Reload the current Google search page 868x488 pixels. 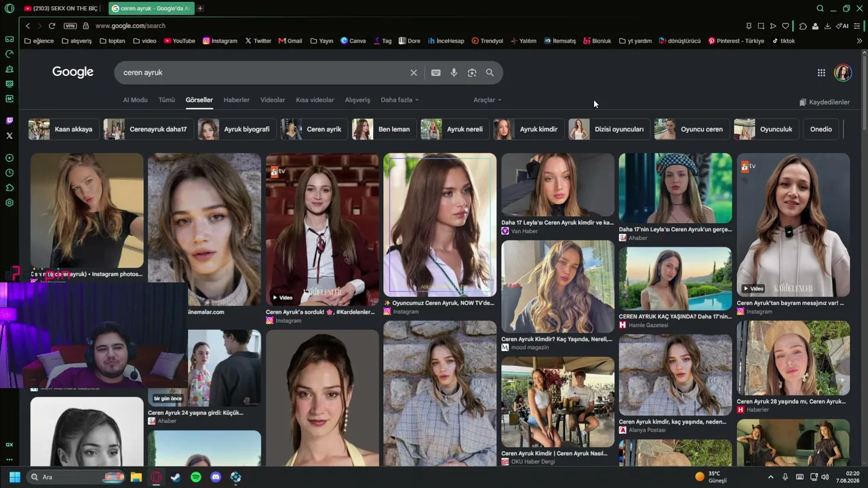click(x=52, y=26)
